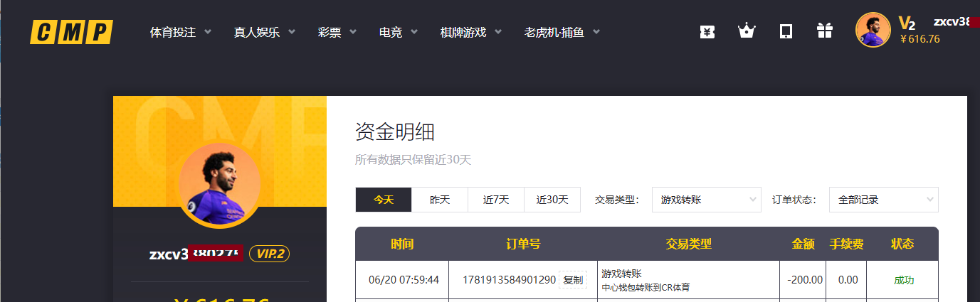Open 电竞 menu
Image resolution: width=980 pixels, height=302 pixels.
click(x=391, y=32)
